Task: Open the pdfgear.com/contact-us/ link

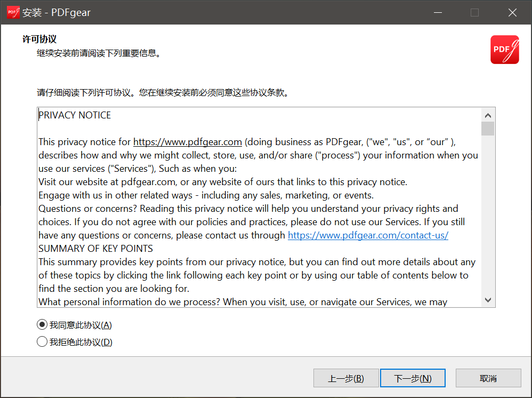Action: [368, 235]
